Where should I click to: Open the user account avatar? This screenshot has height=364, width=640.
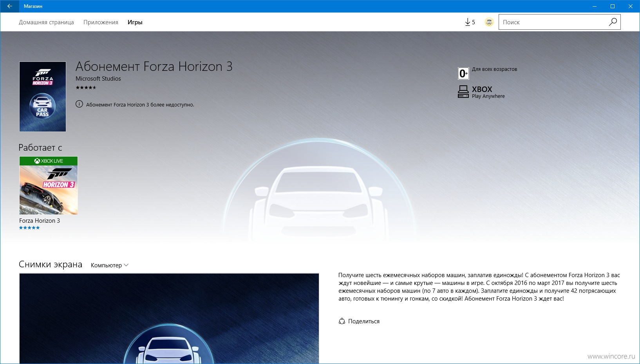click(x=489, y=22)
